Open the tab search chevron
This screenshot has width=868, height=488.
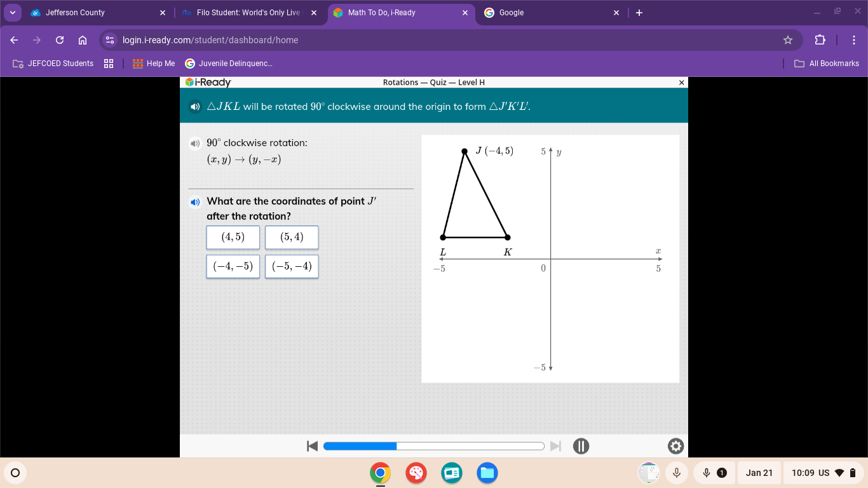click(13, 13)
